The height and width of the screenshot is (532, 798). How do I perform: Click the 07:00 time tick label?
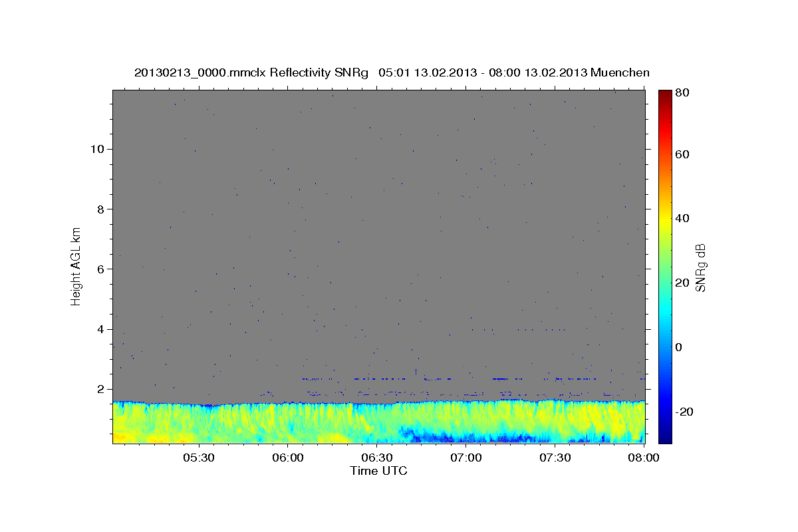[466, 458]
